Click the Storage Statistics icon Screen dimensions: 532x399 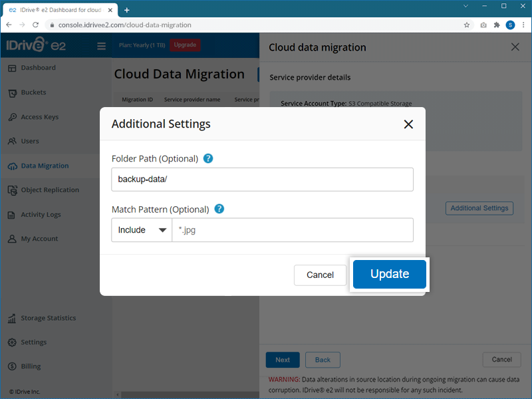(12, 319)
